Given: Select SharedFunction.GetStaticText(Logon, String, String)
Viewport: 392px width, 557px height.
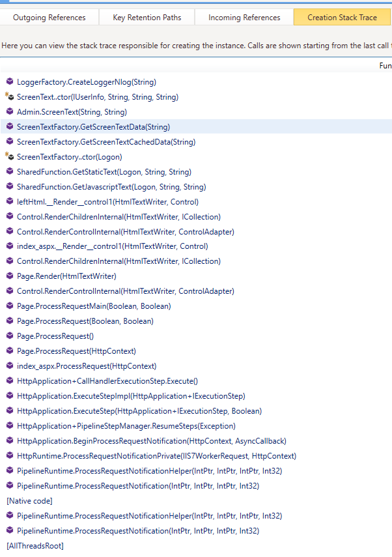Looking at the screenshot, I should [196, 172].
